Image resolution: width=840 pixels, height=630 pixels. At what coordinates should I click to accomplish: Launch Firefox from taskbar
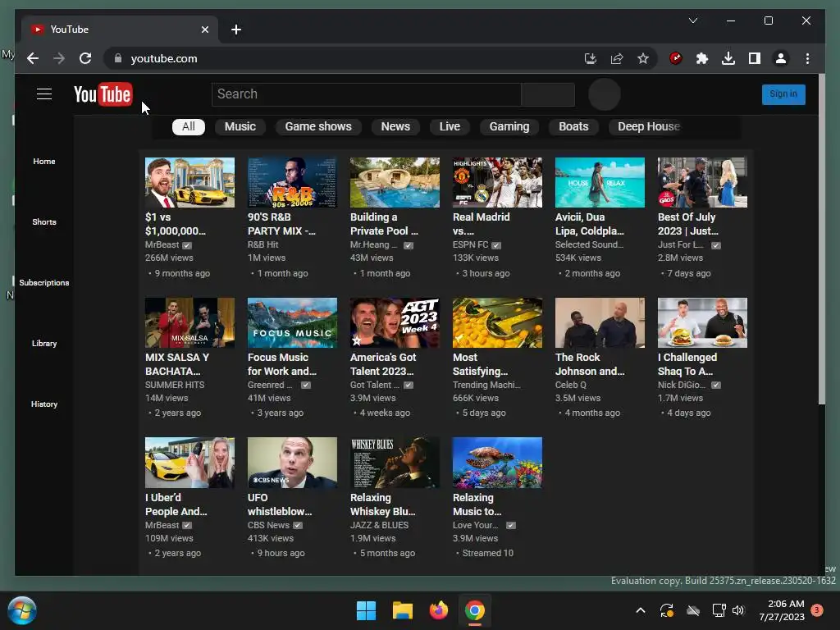point(439,610)
